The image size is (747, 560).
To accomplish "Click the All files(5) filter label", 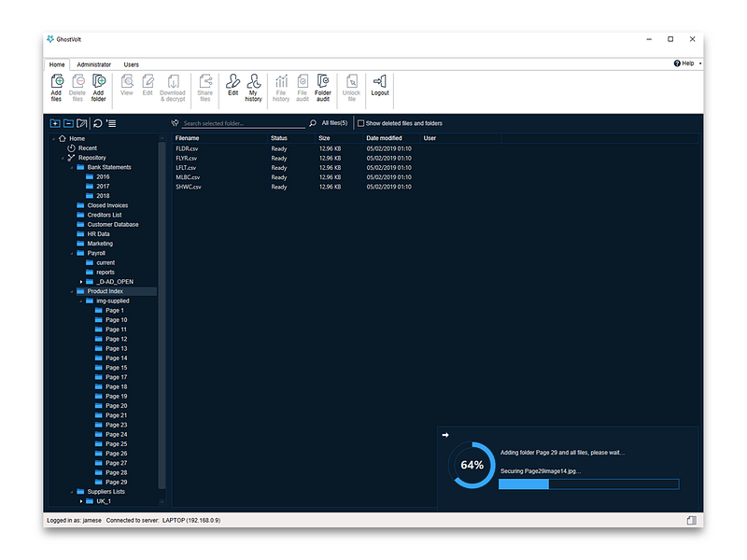I will click(x=334, y=123).
